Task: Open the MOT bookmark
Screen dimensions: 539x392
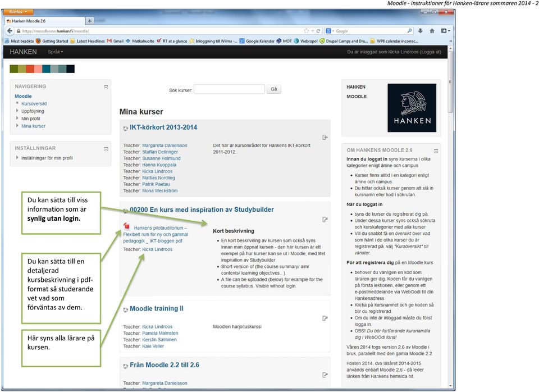Action: coord(284,41)
